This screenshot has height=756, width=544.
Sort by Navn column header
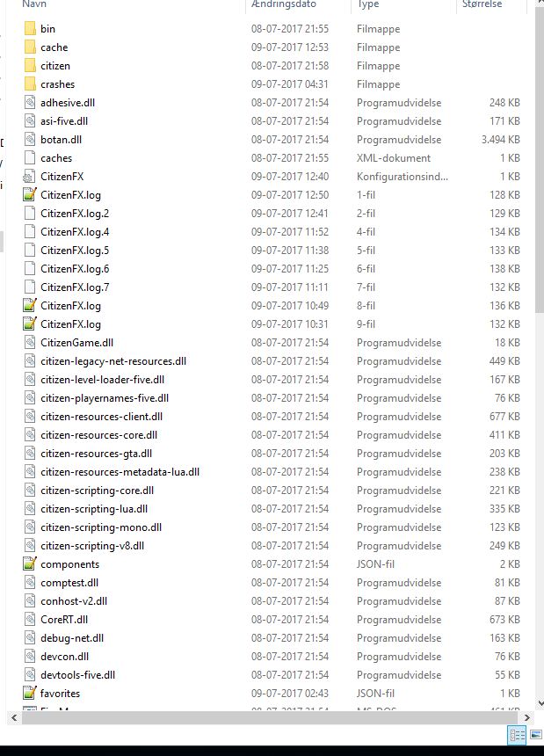point(34,4)
